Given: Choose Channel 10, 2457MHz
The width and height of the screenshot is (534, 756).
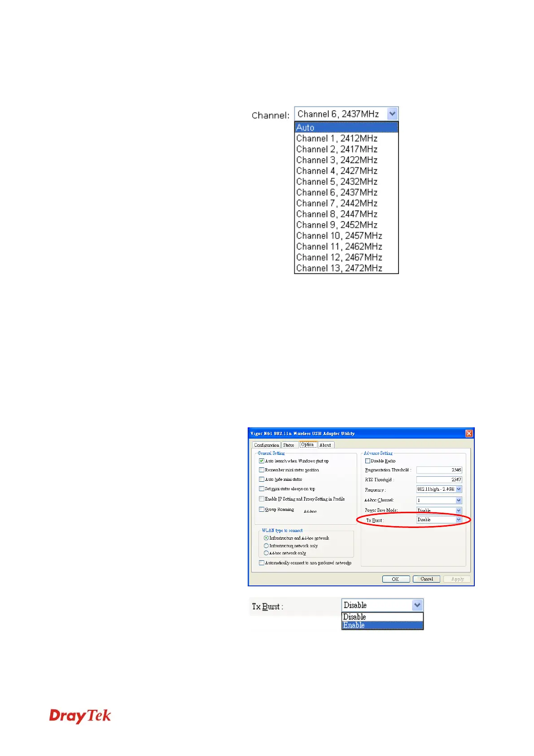Looking at the screenshot, I should click(346, 236).
